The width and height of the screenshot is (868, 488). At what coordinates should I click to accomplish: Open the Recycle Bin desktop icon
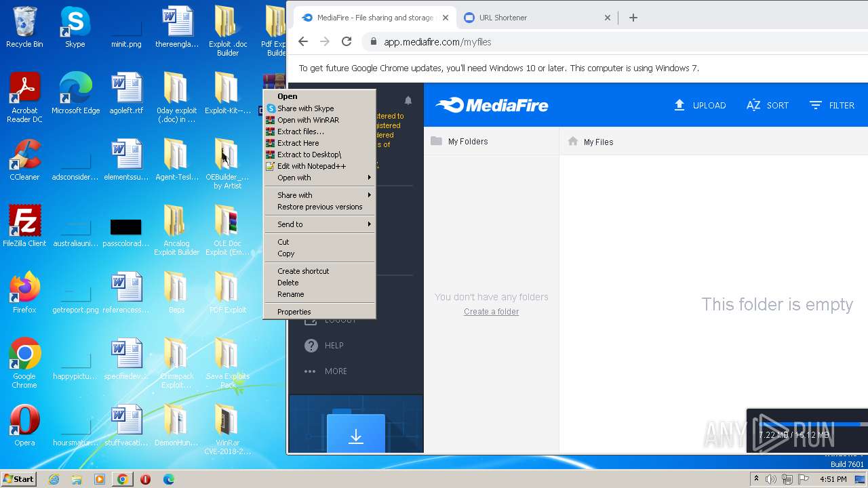pyautogui.click(x=24, y=27)
